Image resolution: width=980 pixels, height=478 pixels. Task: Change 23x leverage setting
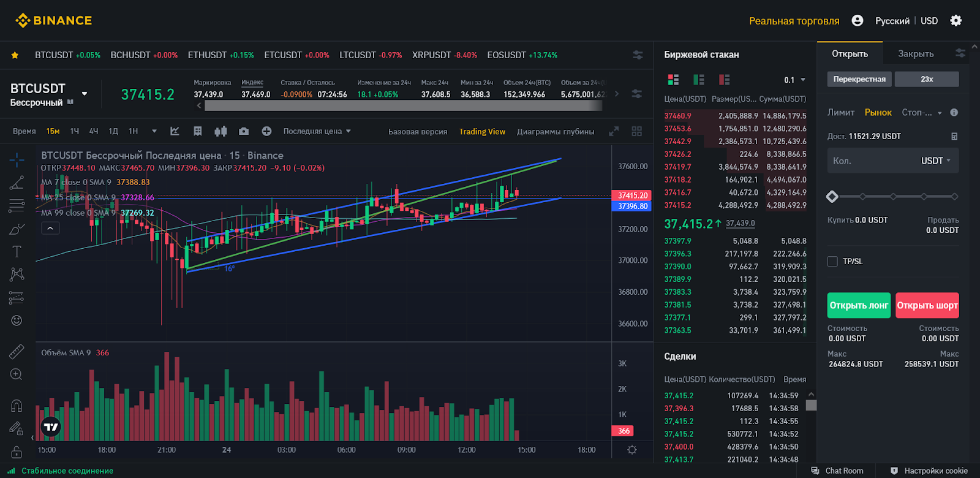point(927,79)
